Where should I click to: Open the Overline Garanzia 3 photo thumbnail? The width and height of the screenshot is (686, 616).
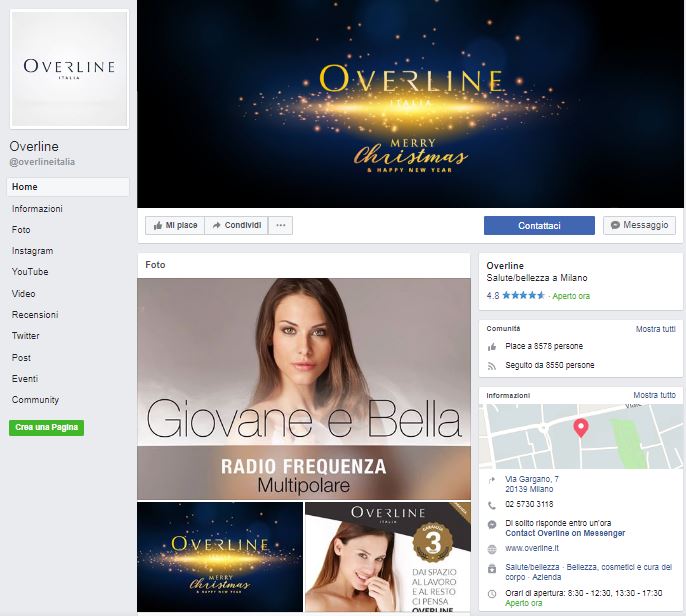coord(388,557)
